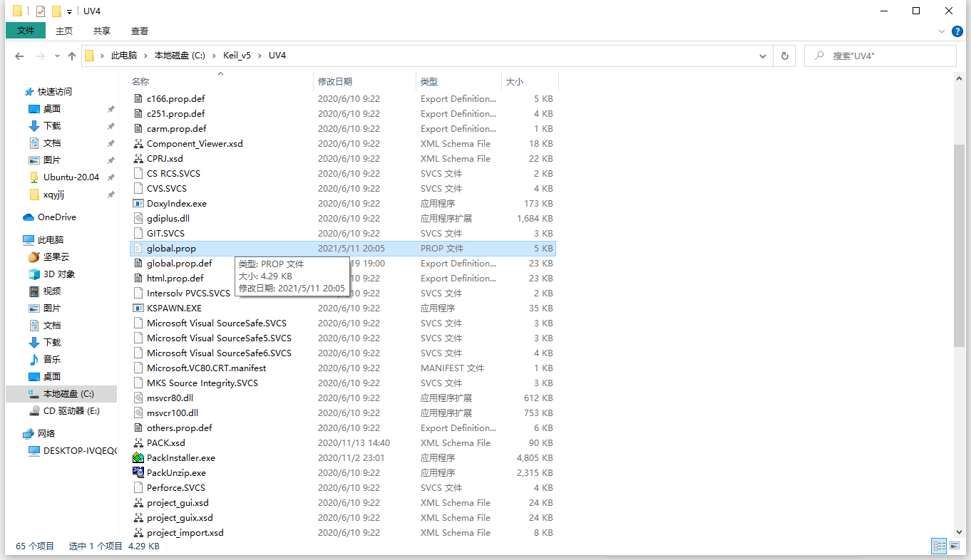971x560 pixels.
Task: Open the Help question mark icon
Action: pyautogui.click(x=957, y=31)
